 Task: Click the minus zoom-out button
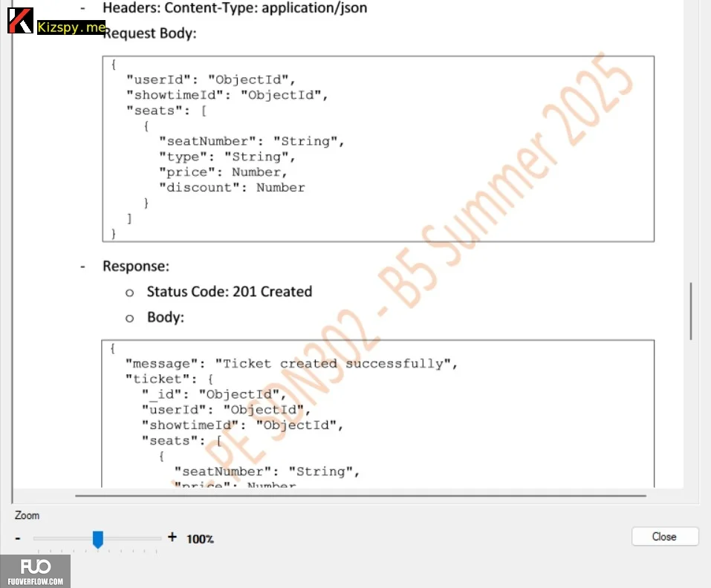[x=18, y=538]
